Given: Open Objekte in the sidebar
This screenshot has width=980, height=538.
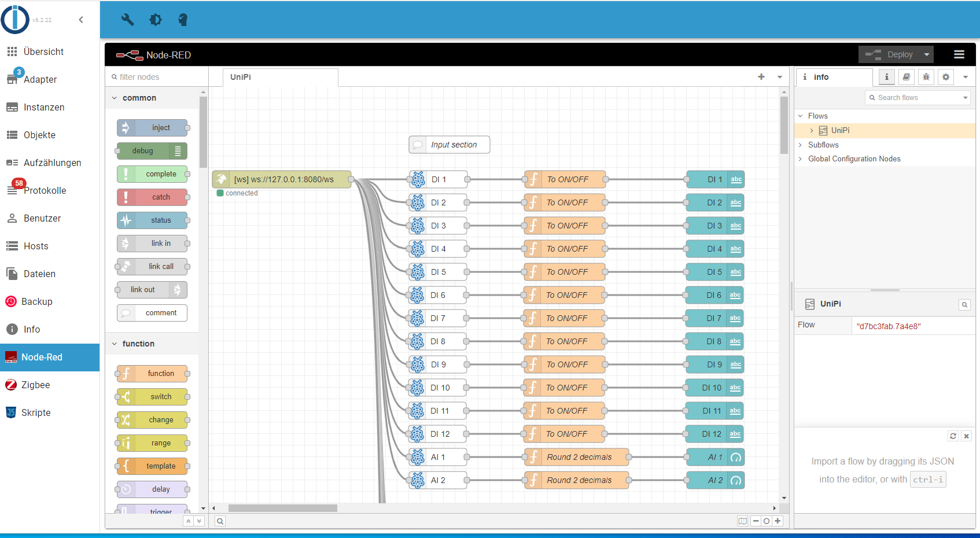Looking at the screenshot, I should pos(50,135).
